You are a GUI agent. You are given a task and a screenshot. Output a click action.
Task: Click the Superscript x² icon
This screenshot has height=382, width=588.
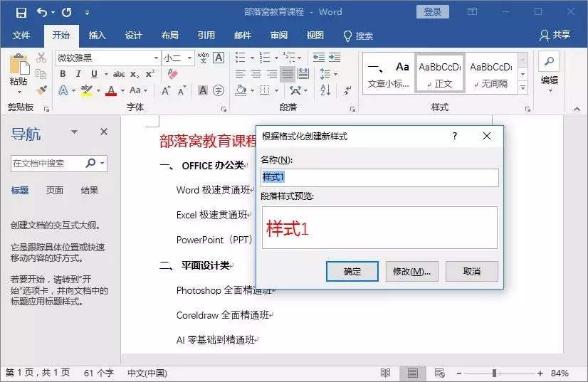coord(150,73)
